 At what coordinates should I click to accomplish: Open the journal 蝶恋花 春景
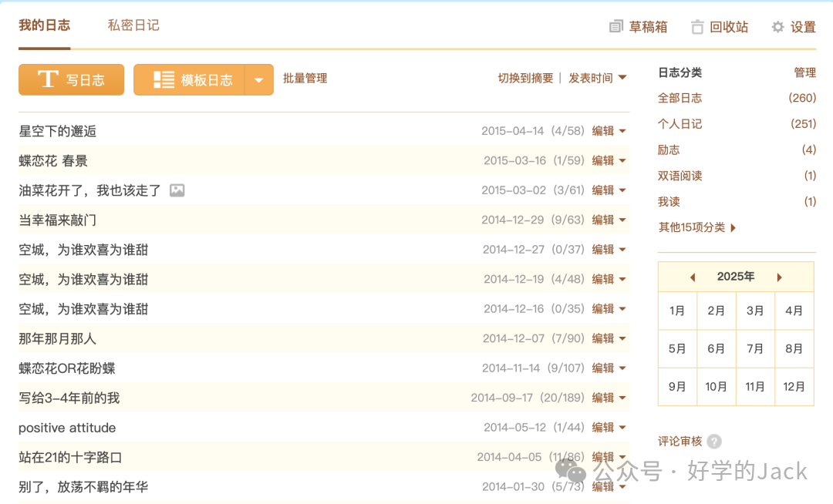click(53, 161)
